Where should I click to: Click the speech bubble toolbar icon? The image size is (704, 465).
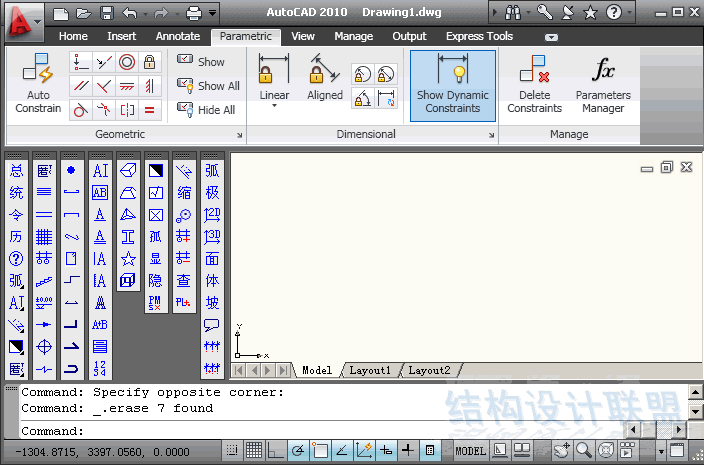tap(212, 325)
